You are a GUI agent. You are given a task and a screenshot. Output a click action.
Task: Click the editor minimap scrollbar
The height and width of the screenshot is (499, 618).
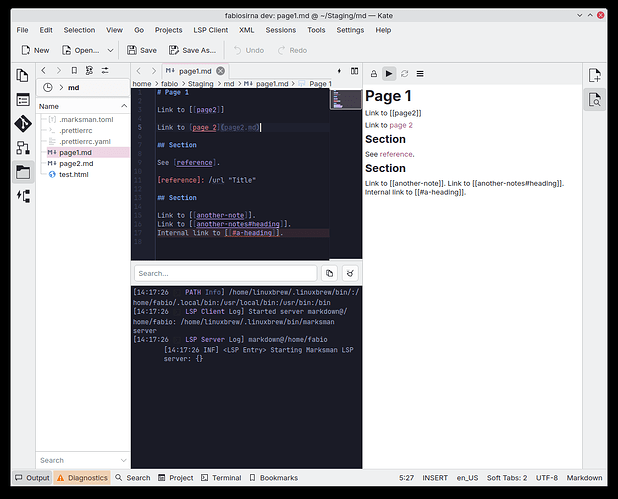(344, 98)
